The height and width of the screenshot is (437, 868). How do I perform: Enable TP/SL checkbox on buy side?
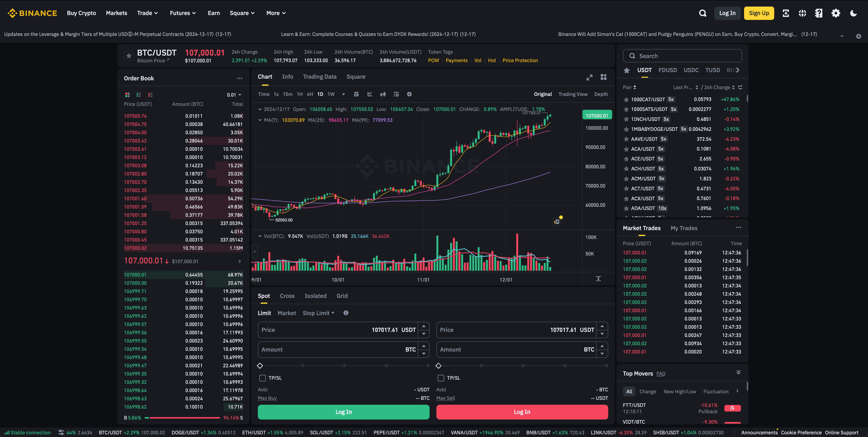tap(262, 378)
